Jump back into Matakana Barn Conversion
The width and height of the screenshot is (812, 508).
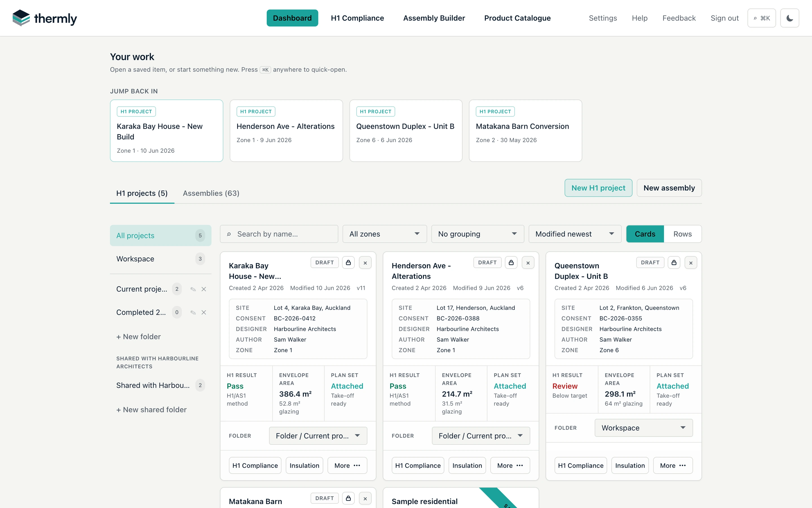point(526,131)
